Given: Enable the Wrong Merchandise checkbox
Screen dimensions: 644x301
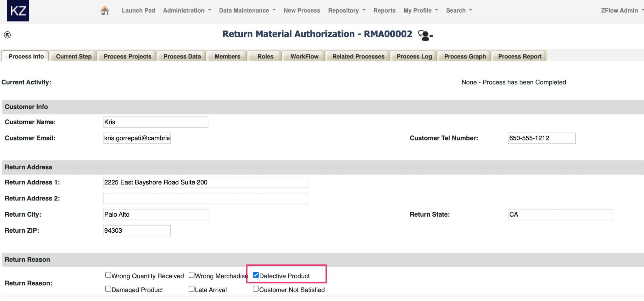Looking at the screenshot, I should (x=192, y=275).
